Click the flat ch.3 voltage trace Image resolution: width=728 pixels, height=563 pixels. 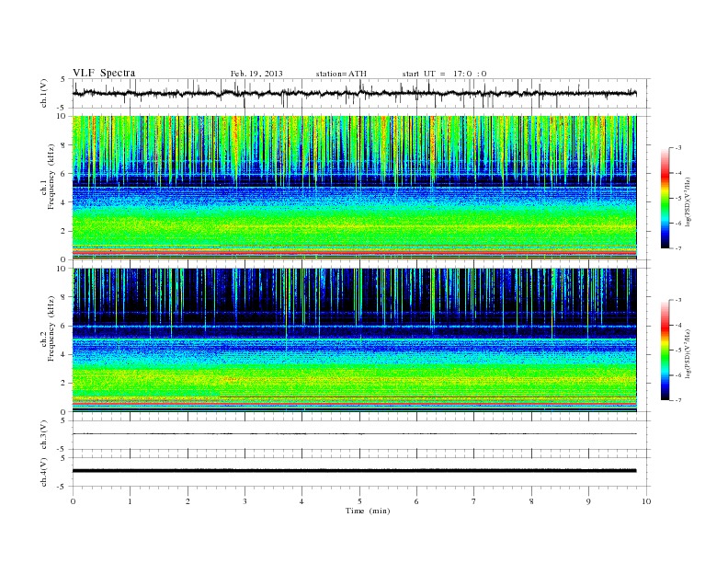point(354,434)
